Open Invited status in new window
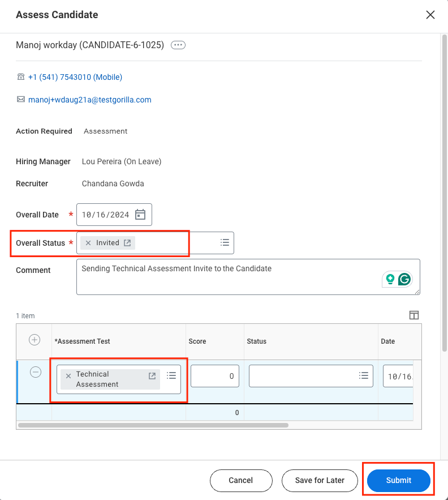The image size is (448, 500). [x=127, y=243]
